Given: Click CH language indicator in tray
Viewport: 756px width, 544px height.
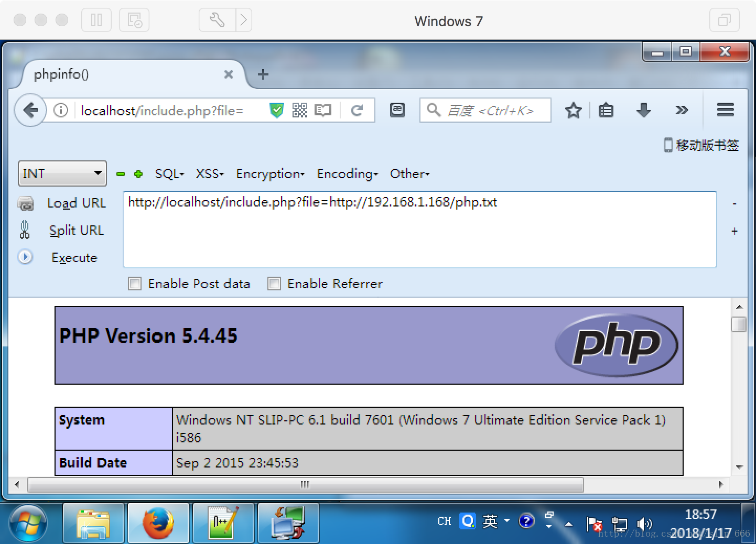Looking at the screenshot, I should point(444,521).
